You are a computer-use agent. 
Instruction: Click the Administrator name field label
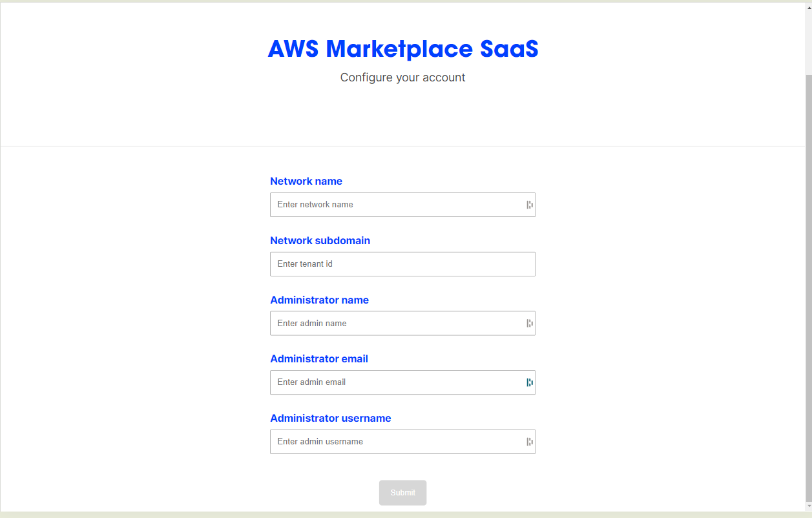319,300
